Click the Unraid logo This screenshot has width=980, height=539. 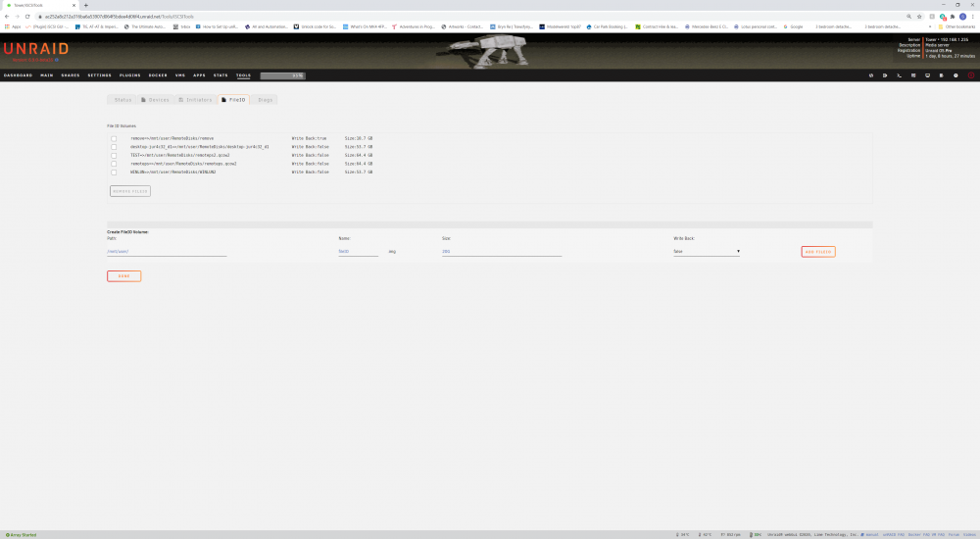[x=36, y=49]
